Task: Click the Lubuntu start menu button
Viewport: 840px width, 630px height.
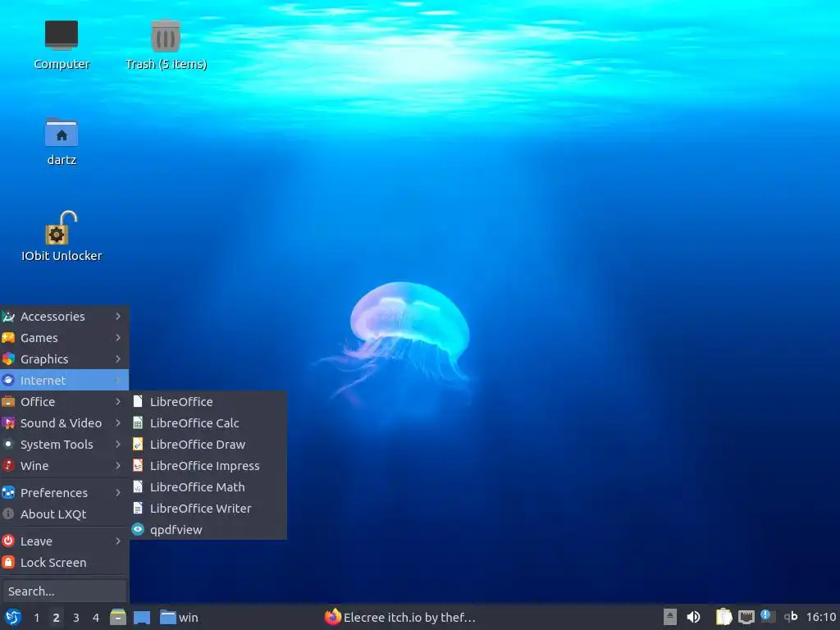Action: point(13,617)
